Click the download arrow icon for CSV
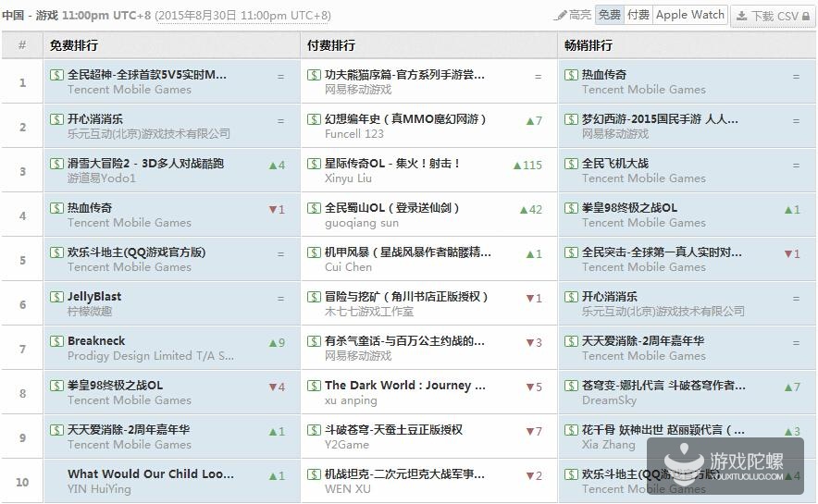Viewport: 818px width, 504px height. 742,16
